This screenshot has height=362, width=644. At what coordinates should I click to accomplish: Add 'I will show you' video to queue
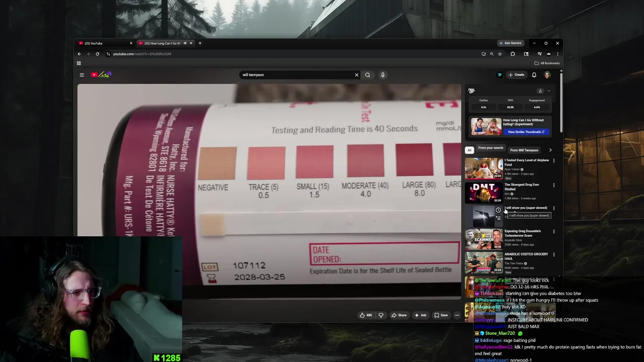pyautogui.click(x=498, y=218)
